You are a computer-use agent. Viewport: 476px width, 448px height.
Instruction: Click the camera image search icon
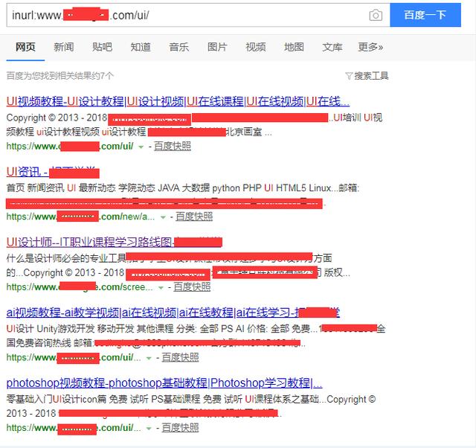click(x=376, y=15)
